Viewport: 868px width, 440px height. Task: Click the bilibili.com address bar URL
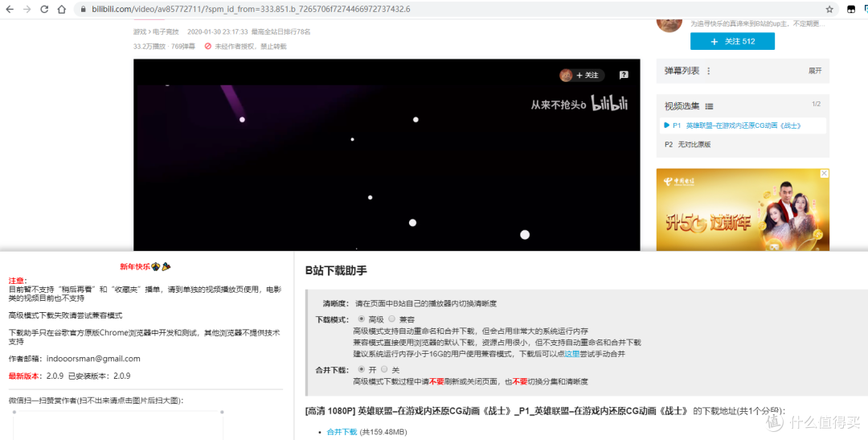251,10
